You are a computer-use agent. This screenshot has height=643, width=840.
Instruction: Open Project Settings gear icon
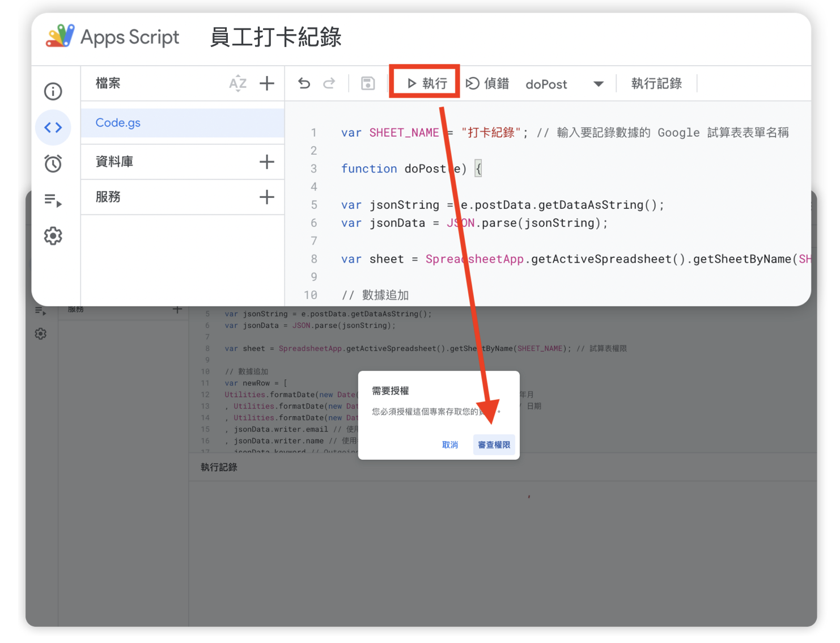pos(53,236)
